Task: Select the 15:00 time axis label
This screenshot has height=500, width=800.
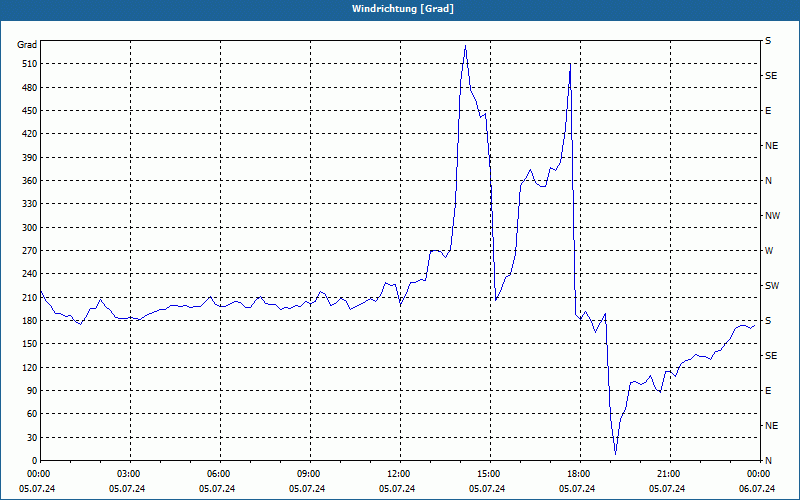Action: click(487, 473)
